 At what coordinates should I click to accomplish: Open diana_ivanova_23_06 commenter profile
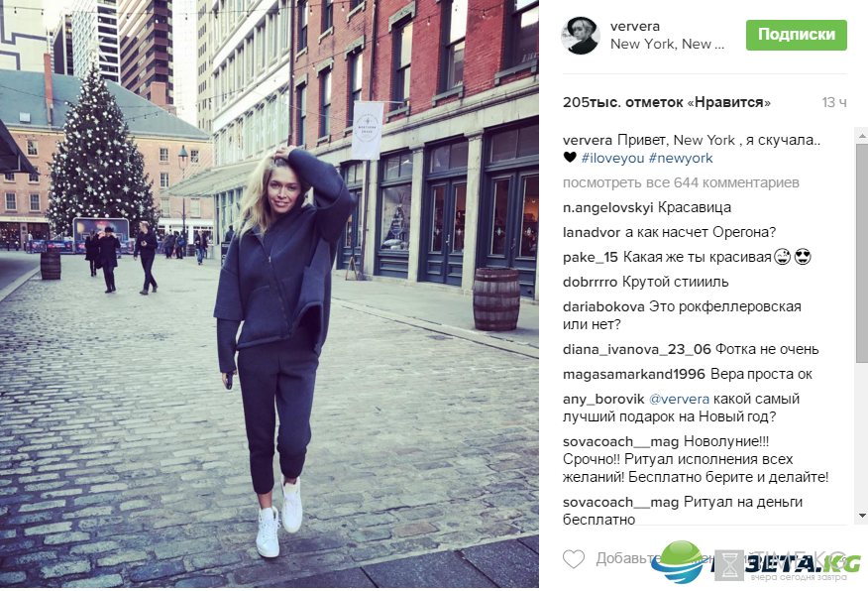(x=636, y=349)
